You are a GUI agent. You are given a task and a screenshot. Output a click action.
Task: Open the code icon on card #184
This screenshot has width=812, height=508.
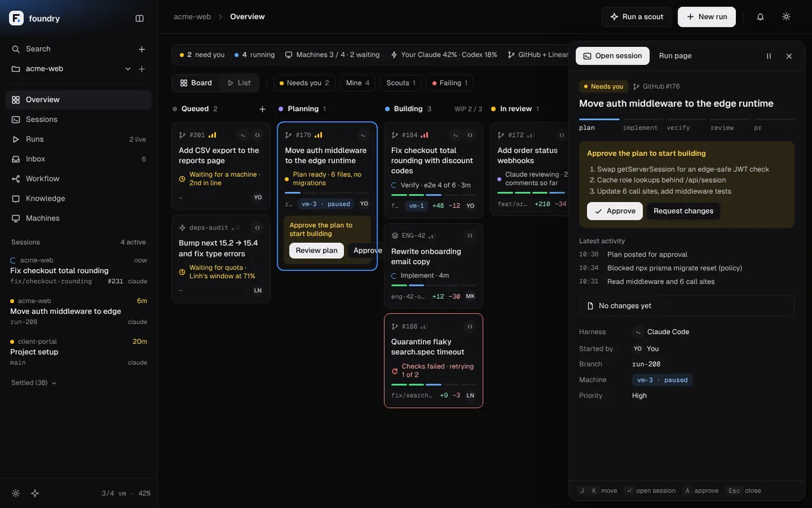click(x=469, y=135)
